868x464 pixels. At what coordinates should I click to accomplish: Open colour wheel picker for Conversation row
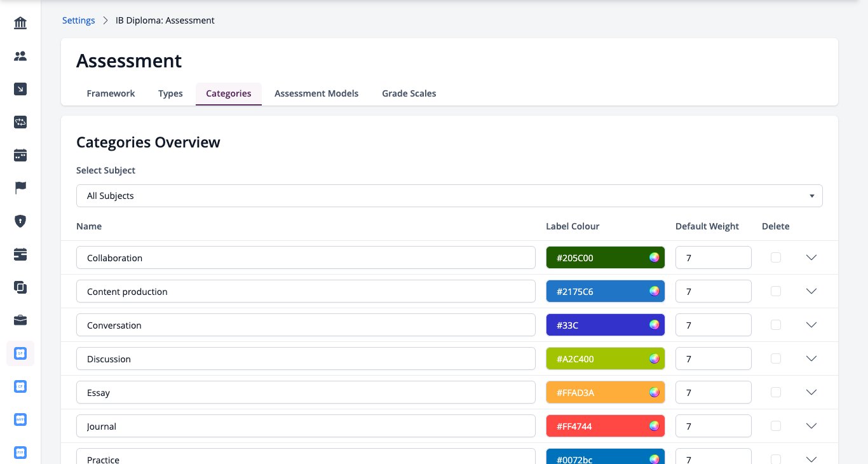click(x=654, y=325)
